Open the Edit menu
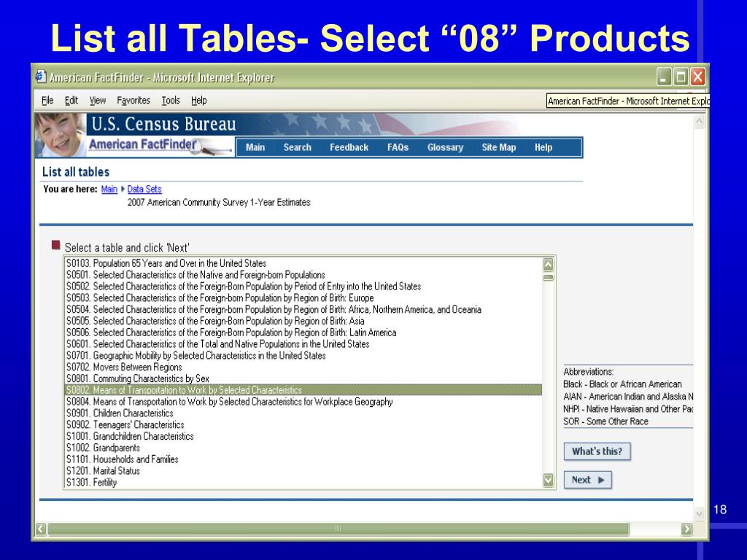This screenshot has height=560, width=747. pos(71,101)
